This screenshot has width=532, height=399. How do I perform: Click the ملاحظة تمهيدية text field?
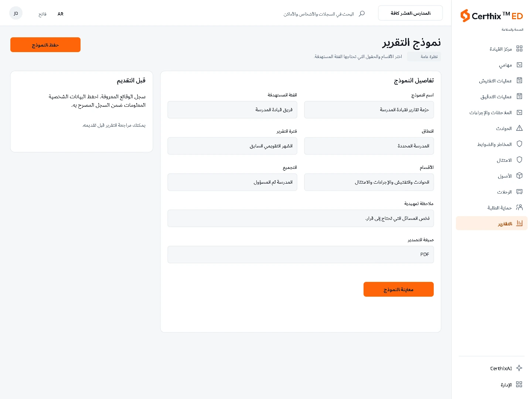pyautogui.click(x=301, y=218)
